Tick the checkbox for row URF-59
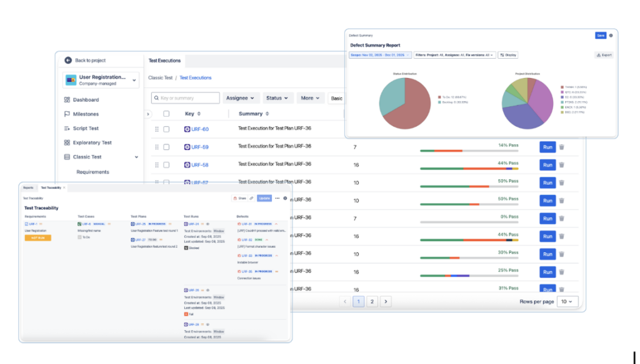The image size is (640, 364). 166,147
